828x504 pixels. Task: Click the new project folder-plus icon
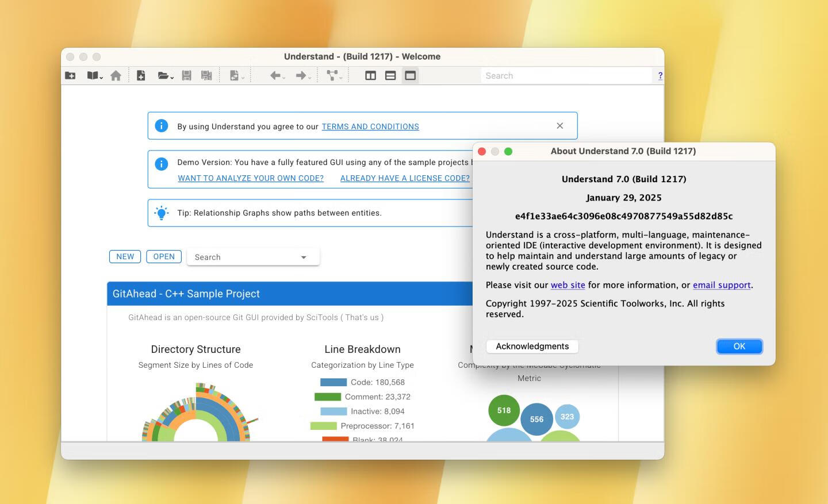point(70,75)
